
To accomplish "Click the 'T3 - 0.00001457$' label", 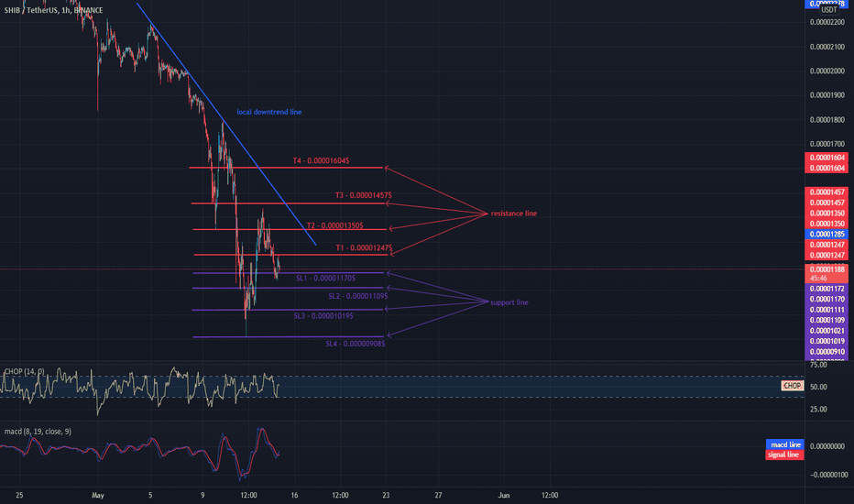I will point(363,195).
